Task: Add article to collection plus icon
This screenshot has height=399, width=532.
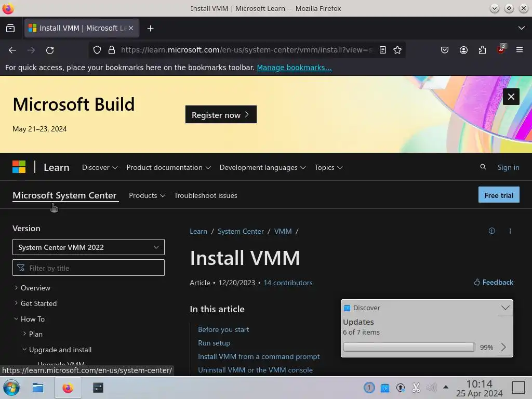Action: tap(491, 231)
